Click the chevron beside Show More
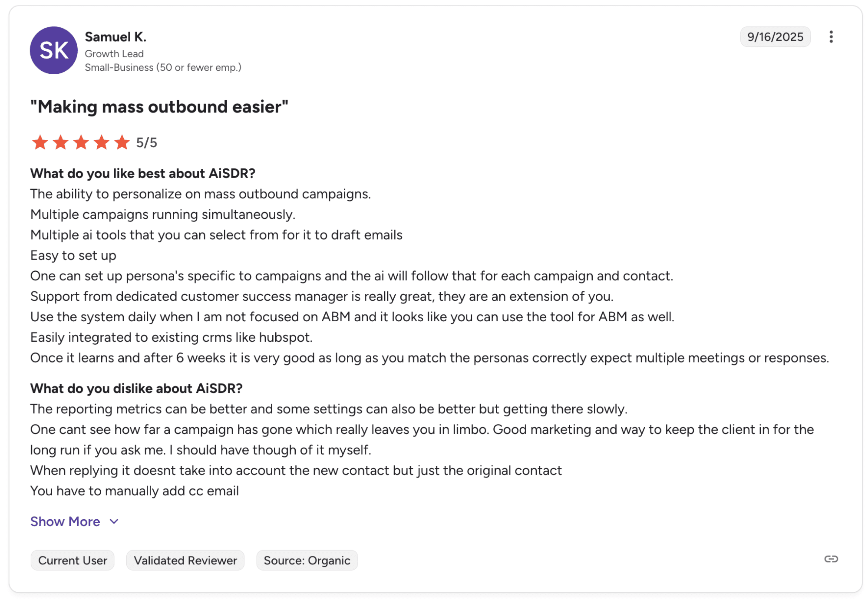868x600 pixels. click(x=114, y=521)
